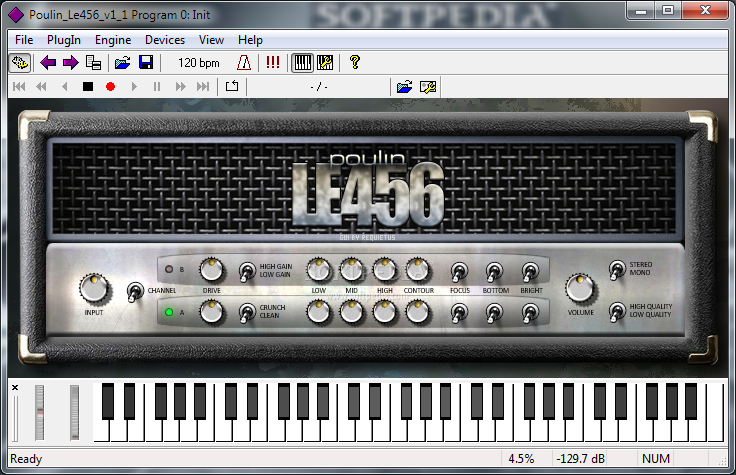736x475 pixels.
Task: Click the pitch wheel strip beside keyboard
Action: [x=39, y=413]
